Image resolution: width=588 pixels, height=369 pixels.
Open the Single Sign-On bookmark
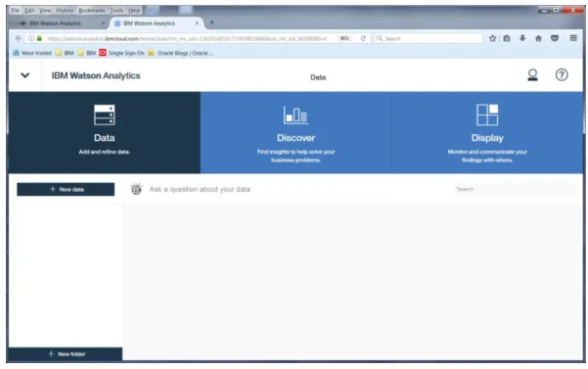point(122,53)
